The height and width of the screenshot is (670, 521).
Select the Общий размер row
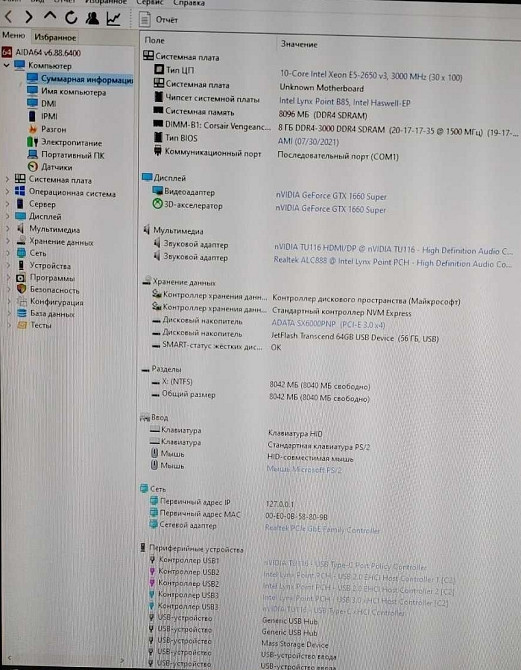click(260, 396)
